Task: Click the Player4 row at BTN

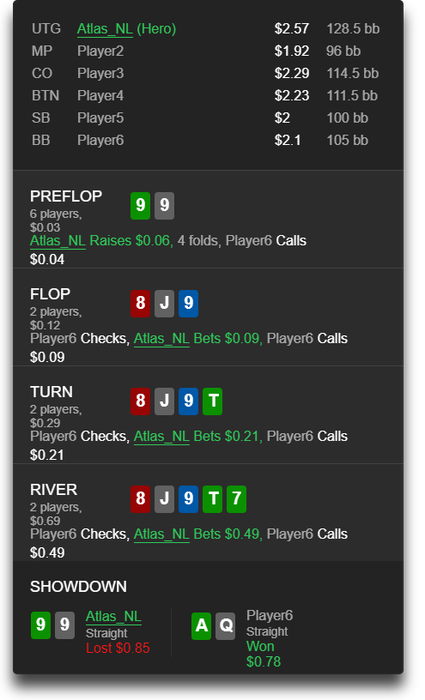Action: tap(205, 96)
